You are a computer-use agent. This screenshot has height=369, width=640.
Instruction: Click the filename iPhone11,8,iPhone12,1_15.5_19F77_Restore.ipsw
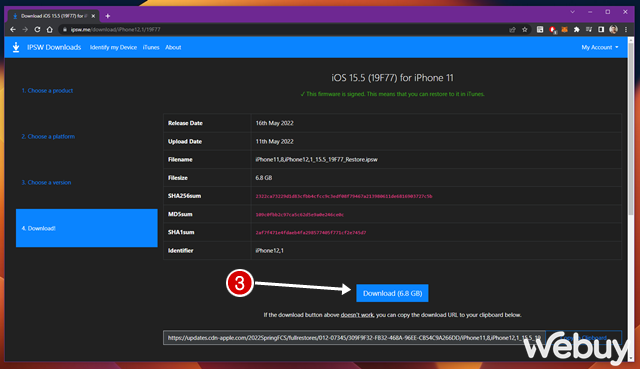[316, 160]
